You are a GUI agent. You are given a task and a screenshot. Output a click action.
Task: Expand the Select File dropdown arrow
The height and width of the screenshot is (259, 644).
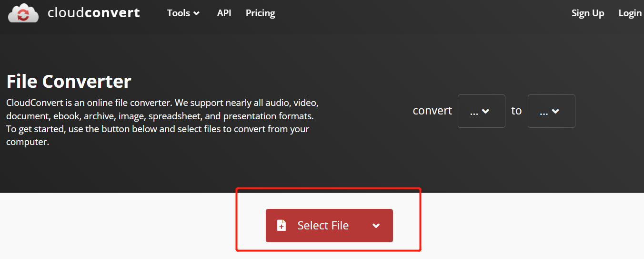pyautogui.click(x=376, y=226)
